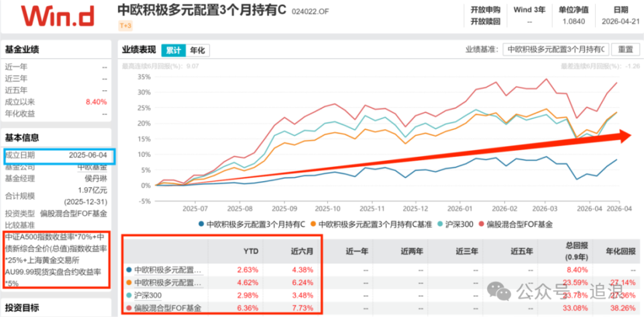Click the 年化收益 row in 基金业绩 panel

56,114
